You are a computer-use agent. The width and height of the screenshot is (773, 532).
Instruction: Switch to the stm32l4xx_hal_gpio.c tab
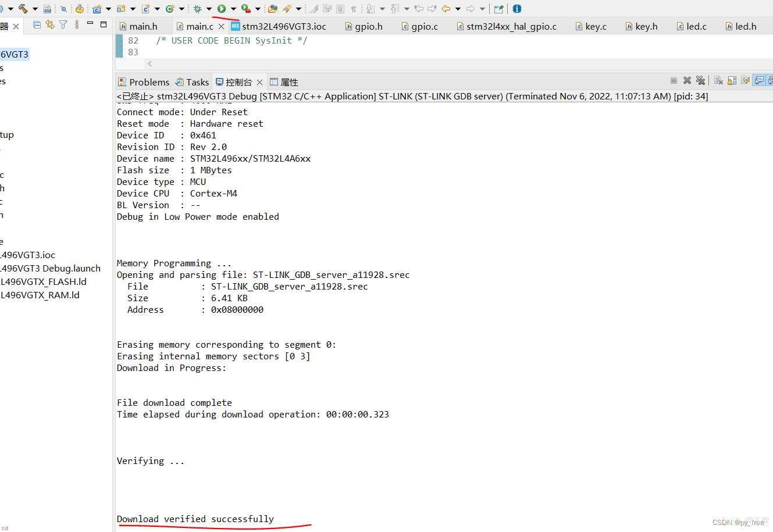tap(507, 26)
